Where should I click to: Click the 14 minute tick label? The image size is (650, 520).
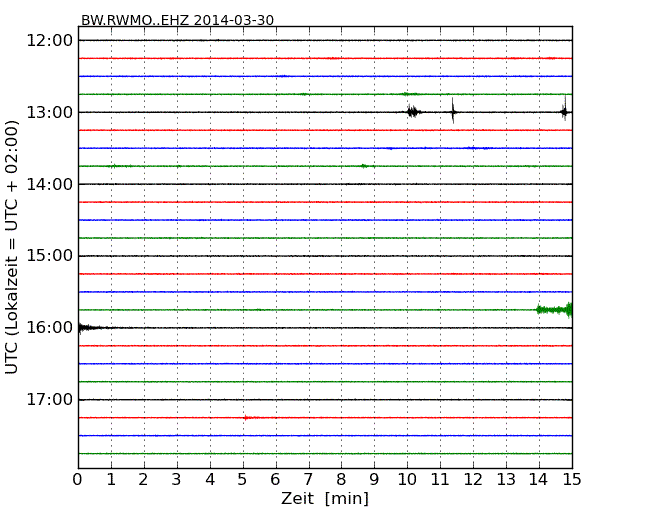[x=538, y=480]
